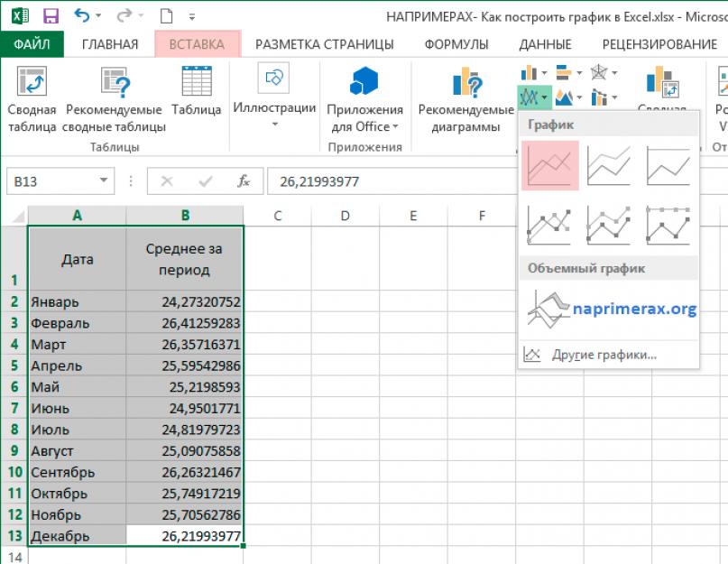This screenshot has height=564, width=728.
Task: Select stacked line with markers chart
Action: (609, 226)
